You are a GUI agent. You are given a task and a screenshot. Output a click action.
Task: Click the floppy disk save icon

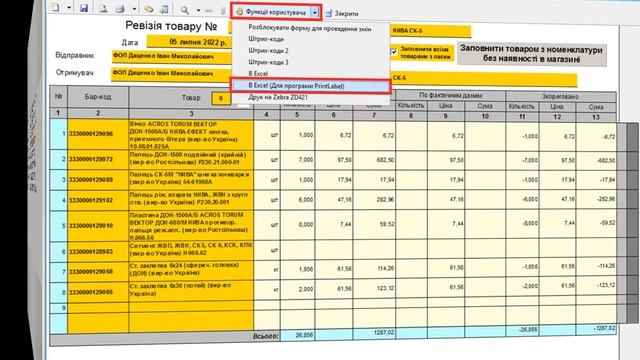(84, 8)
